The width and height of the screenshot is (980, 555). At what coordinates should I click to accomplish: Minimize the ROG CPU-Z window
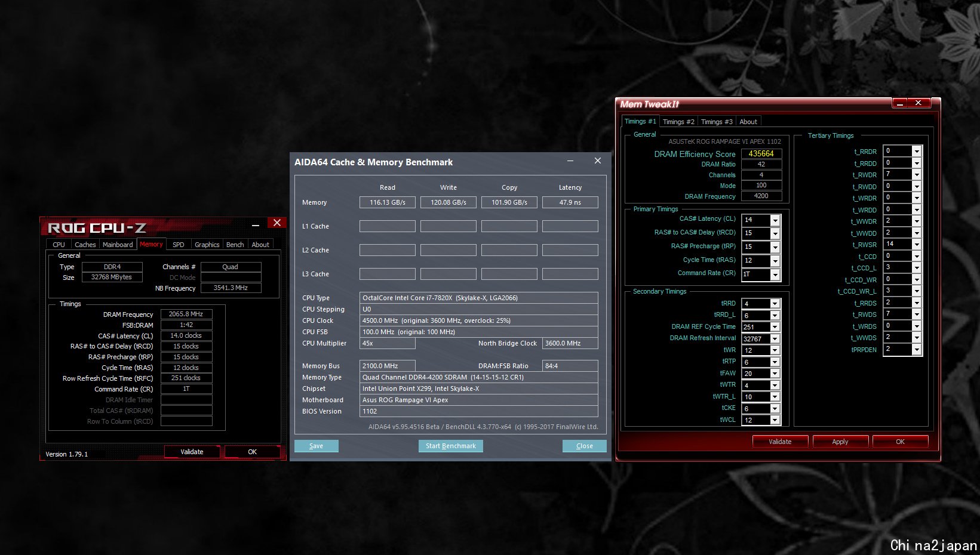(x=256, y=225)
